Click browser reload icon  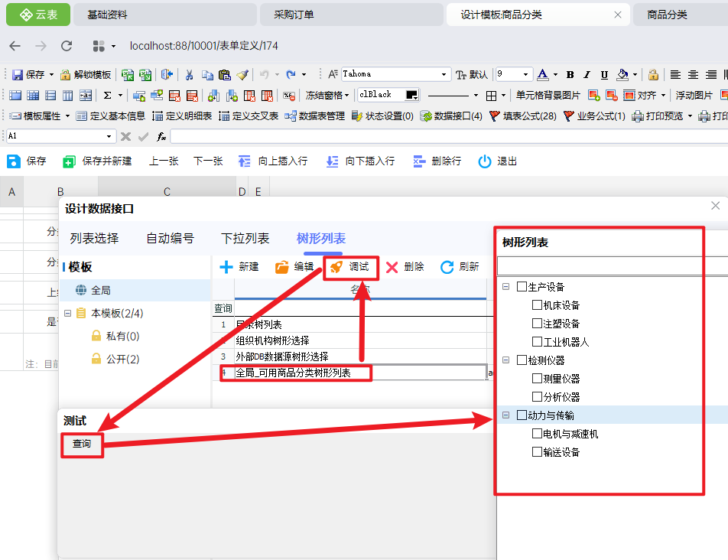67,45
